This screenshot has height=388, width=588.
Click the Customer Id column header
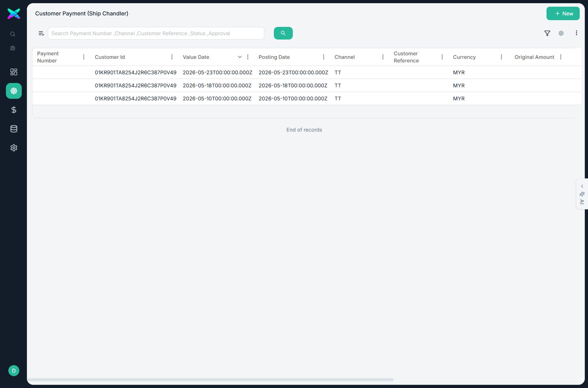click(110, 57)
